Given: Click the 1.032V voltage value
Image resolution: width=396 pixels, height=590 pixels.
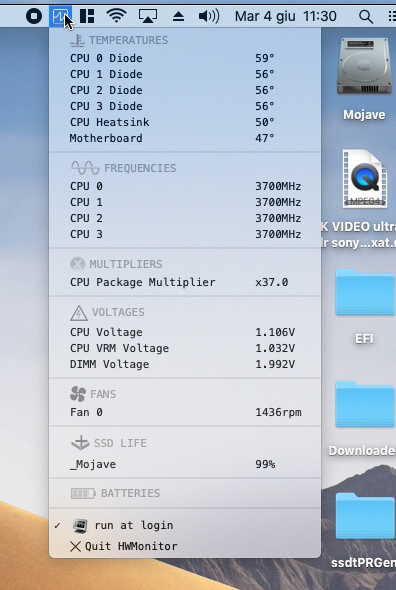Looking at the screenshot, I should click(x=275, y=348).
